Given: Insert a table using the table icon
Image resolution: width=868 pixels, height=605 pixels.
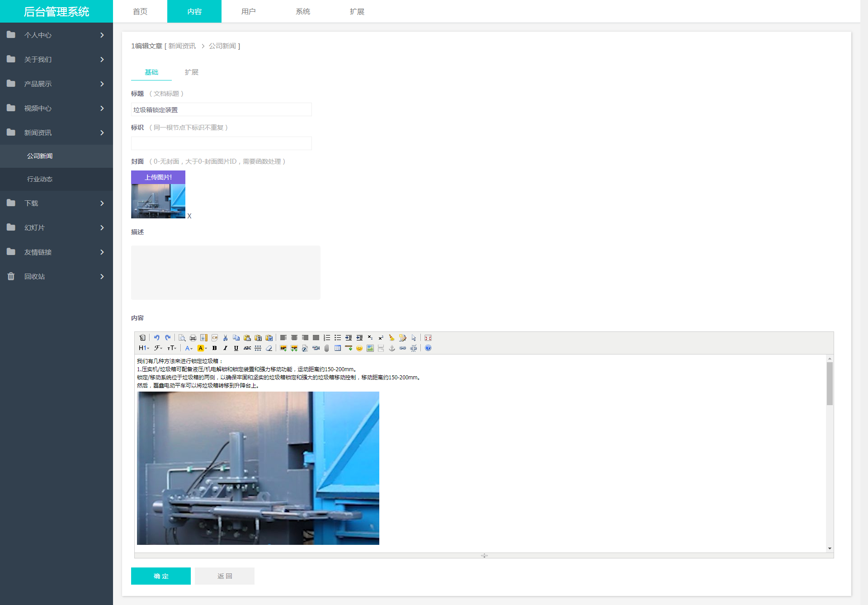Looking at the screenshot, I should click(338, 348).
